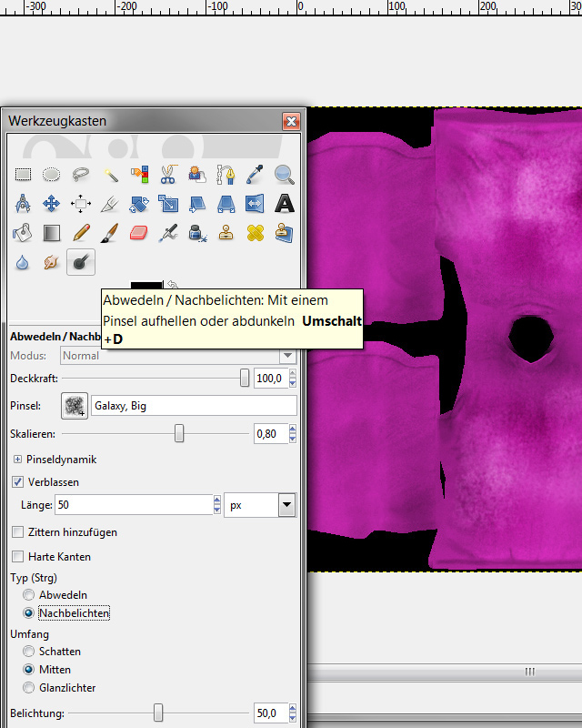
Task: Select the Ink tool
Action: [197, 233]
